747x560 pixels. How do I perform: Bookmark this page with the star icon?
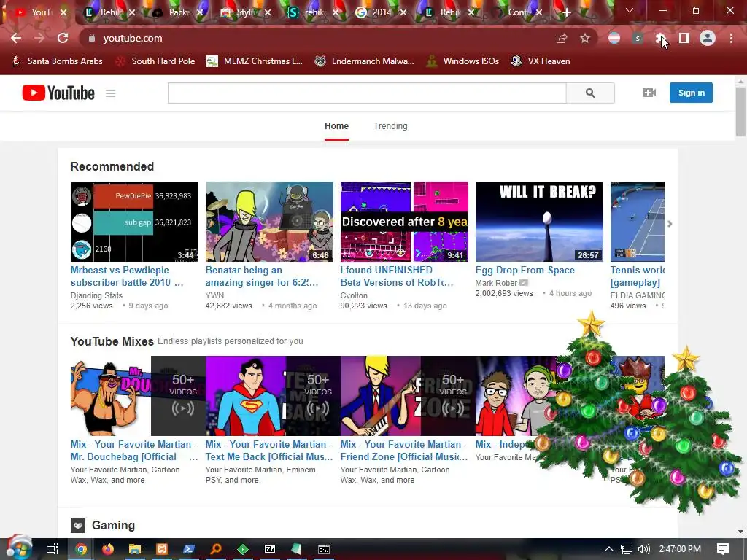585,38
